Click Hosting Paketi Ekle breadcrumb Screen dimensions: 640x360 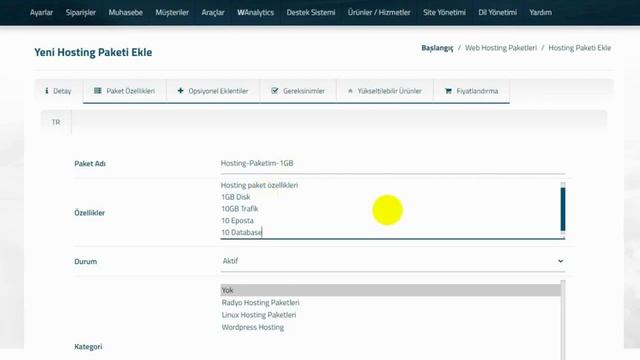coord(580,48)
